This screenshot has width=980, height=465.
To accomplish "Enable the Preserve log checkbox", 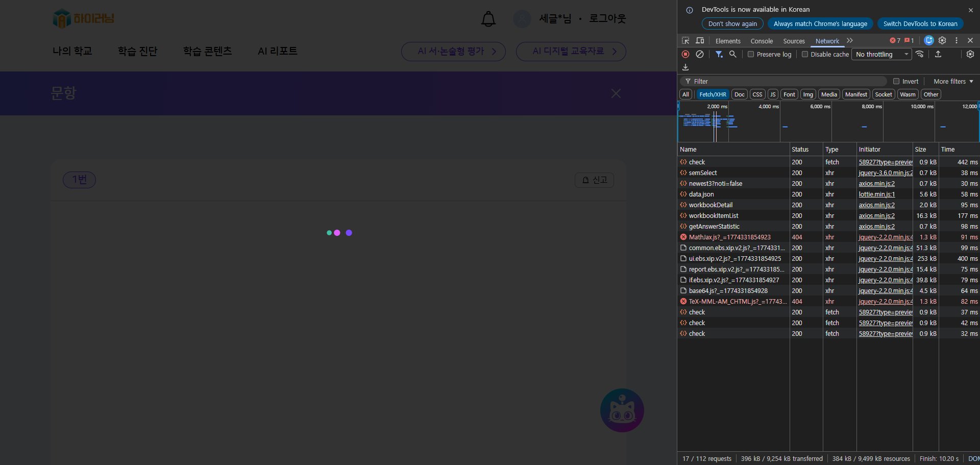I will click(751, 54).
